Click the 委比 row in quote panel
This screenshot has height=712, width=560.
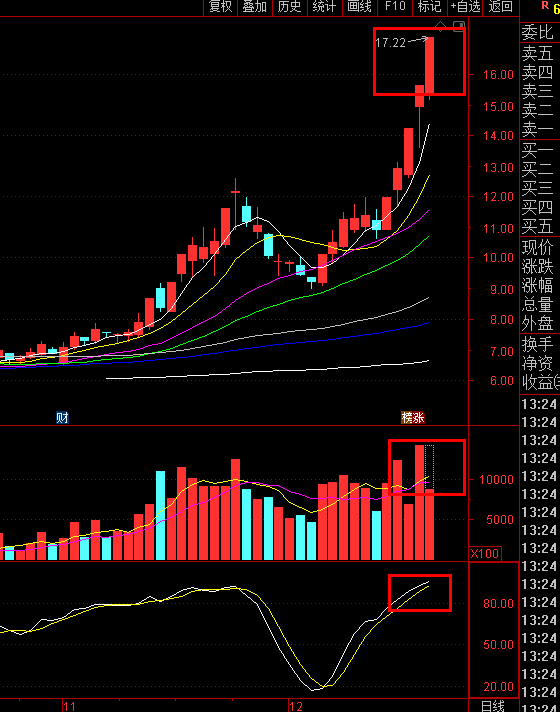tap(540, 32)
